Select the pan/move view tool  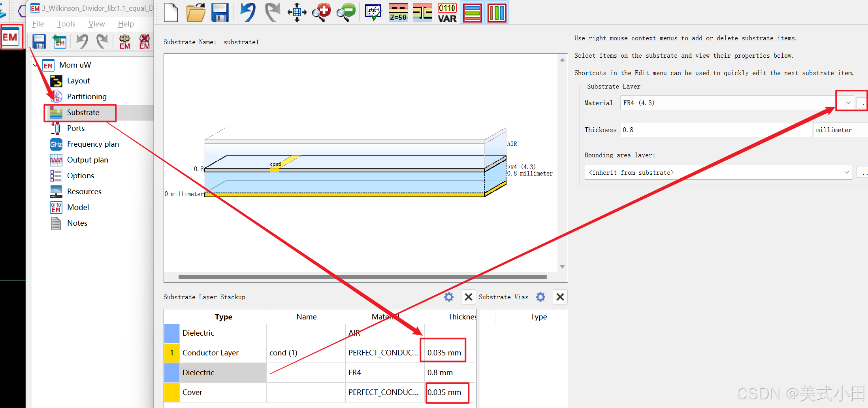coord(297,12)
